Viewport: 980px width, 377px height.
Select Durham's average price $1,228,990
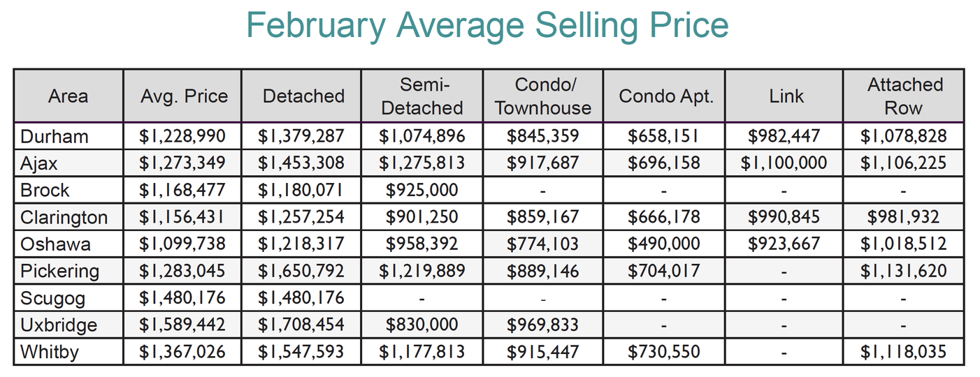point(182,136)
